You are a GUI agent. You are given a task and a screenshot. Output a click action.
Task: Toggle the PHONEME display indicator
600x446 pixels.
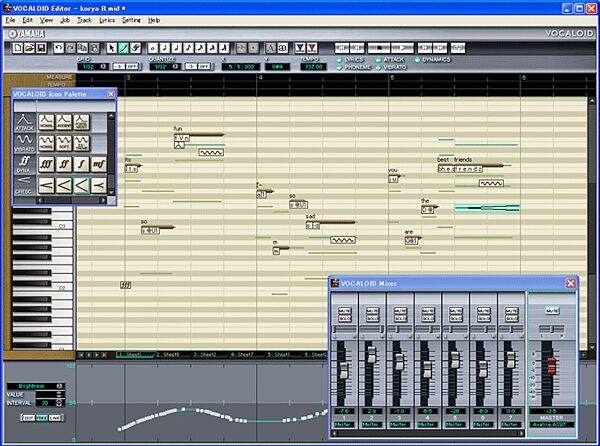pyautogui.click(x=339, y=67)
